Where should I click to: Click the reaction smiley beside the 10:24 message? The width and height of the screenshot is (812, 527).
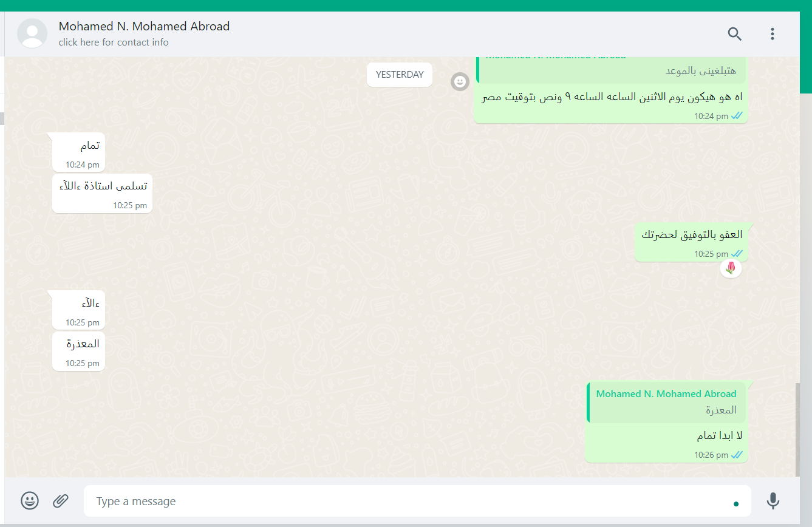point(460,81)
